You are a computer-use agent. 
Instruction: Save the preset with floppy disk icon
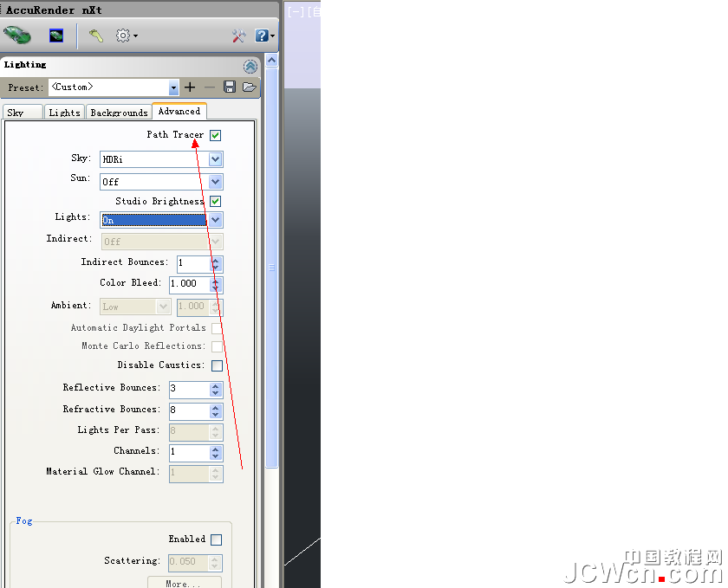[x=230, y=87]
